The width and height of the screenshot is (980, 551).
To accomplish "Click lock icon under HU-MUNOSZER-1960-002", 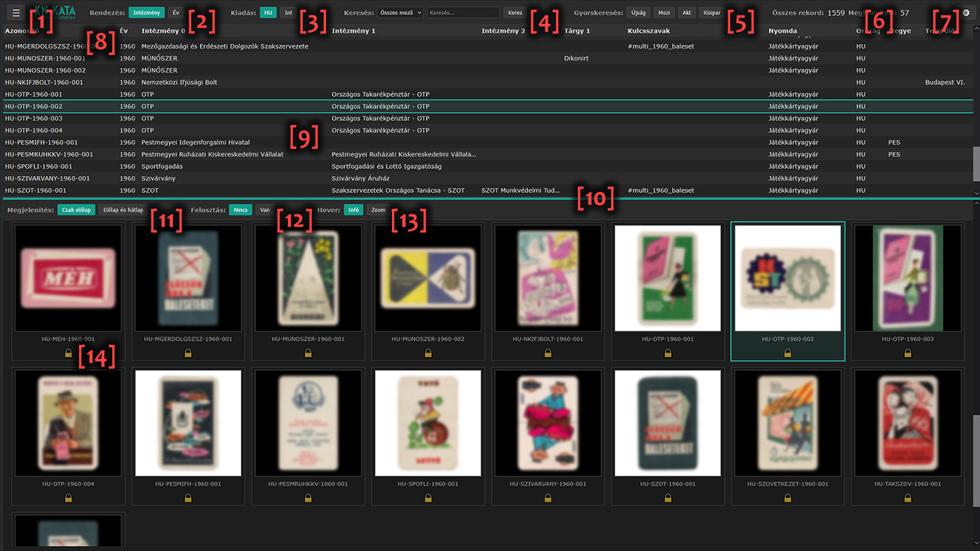I will click(428, 353).
